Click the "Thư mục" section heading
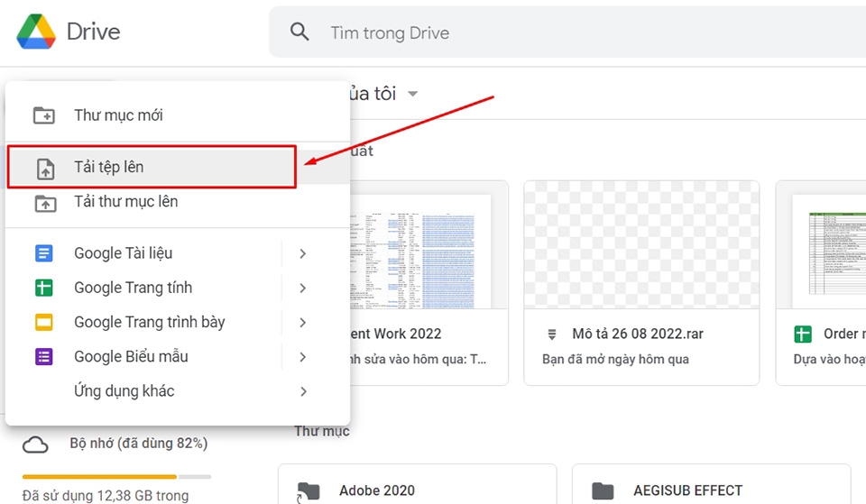 (321, 431)
